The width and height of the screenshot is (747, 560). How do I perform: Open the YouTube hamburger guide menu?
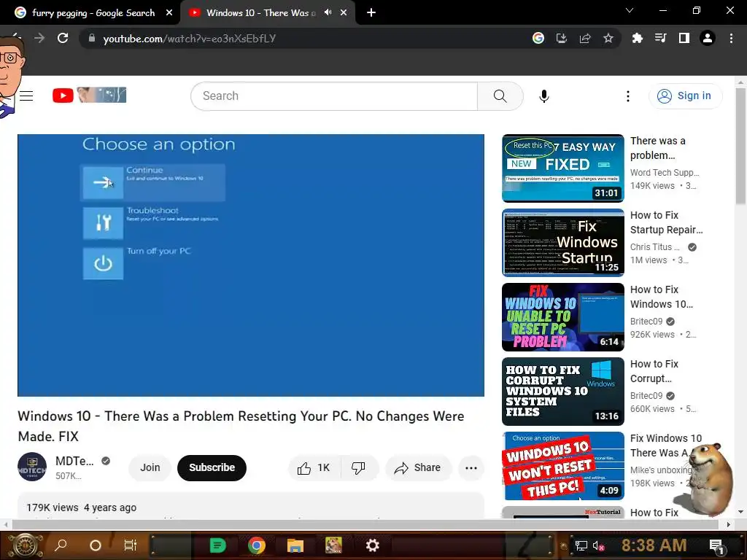[26, 96]
